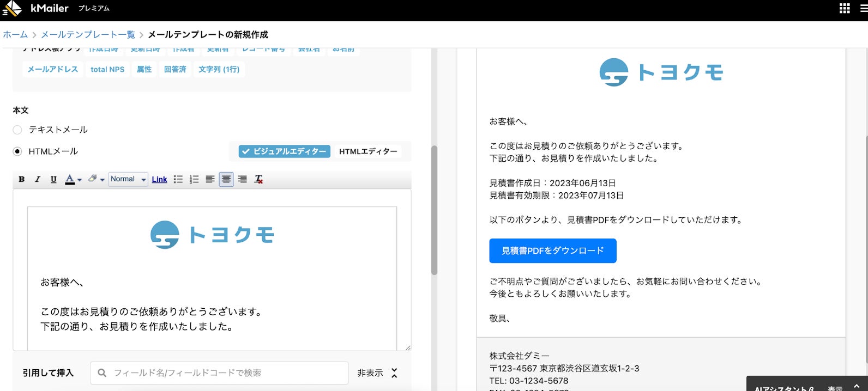Expand the AI assistant with 表示 chevron

(x=857, y=386)
